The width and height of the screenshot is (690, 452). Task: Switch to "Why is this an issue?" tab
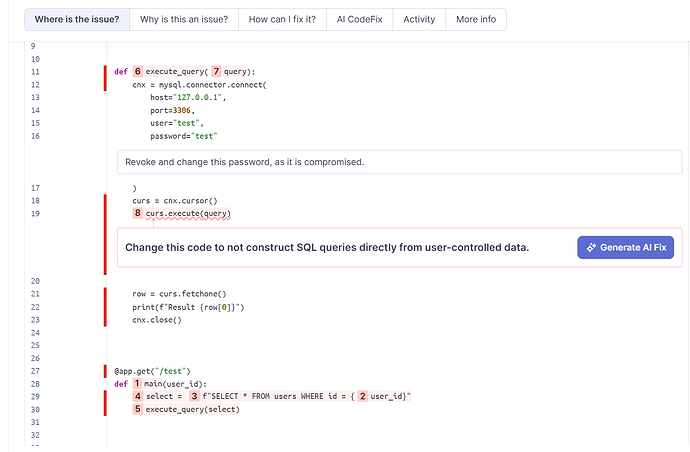183,20
